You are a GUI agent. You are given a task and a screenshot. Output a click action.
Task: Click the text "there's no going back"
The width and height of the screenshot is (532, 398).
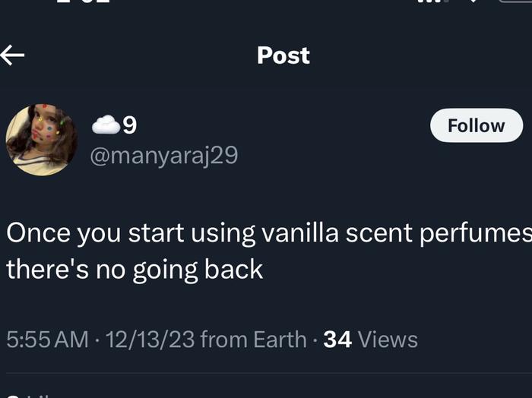click(x=135, y=269)
